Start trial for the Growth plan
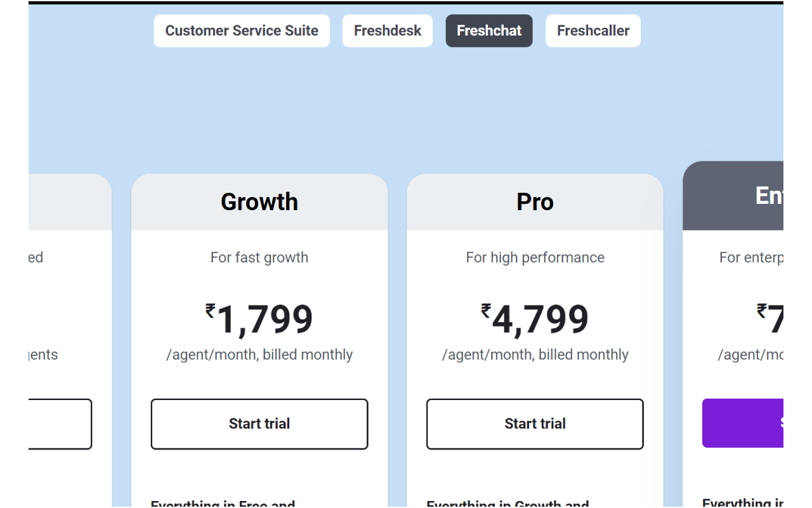Image resolution: width=812 pixels, height=508 pixels. (x=259, y=424)
